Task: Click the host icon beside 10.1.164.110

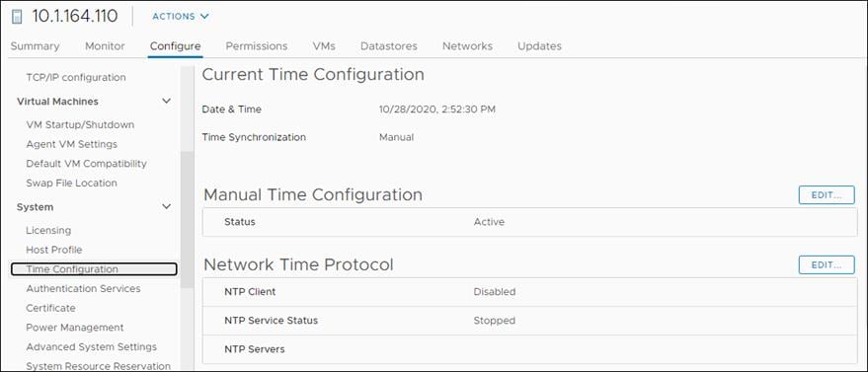Action: point(17,17)
